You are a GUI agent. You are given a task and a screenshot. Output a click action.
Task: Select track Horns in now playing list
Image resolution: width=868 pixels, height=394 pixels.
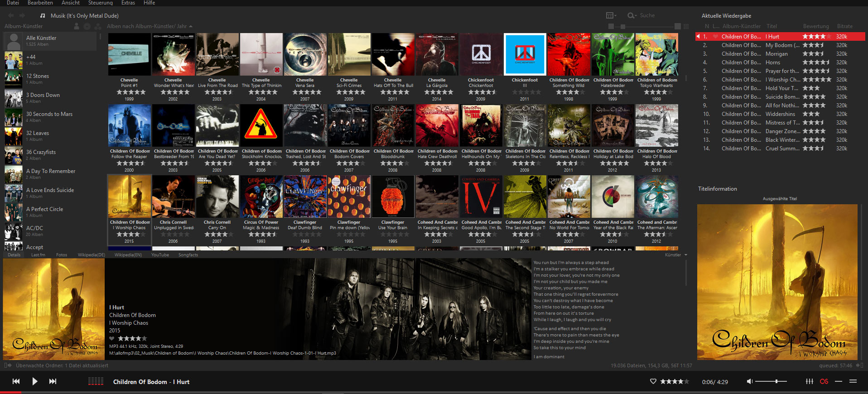pos(780,62)
